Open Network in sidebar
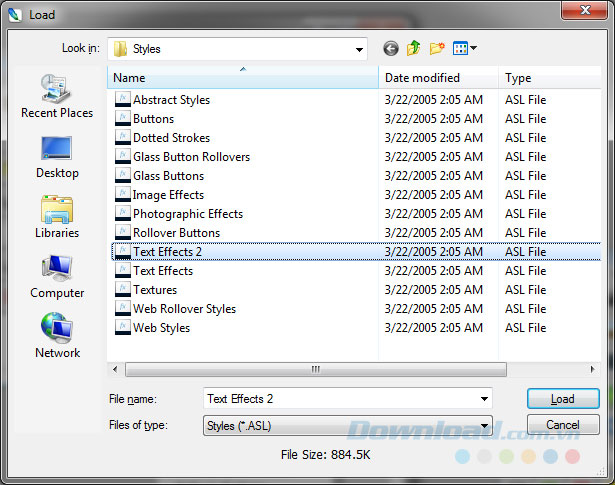Screen dimensions: 615x485 (x=58, y=336)
